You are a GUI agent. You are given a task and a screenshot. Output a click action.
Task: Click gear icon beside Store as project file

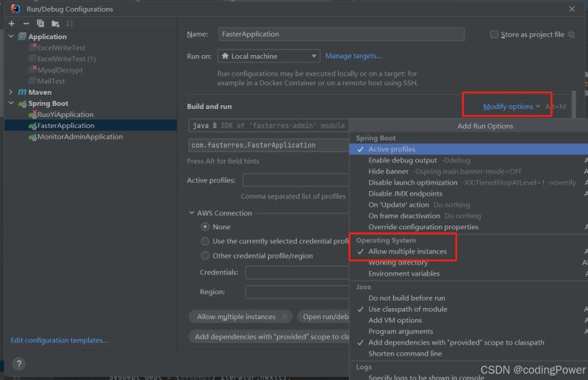(x=572, y=35)
